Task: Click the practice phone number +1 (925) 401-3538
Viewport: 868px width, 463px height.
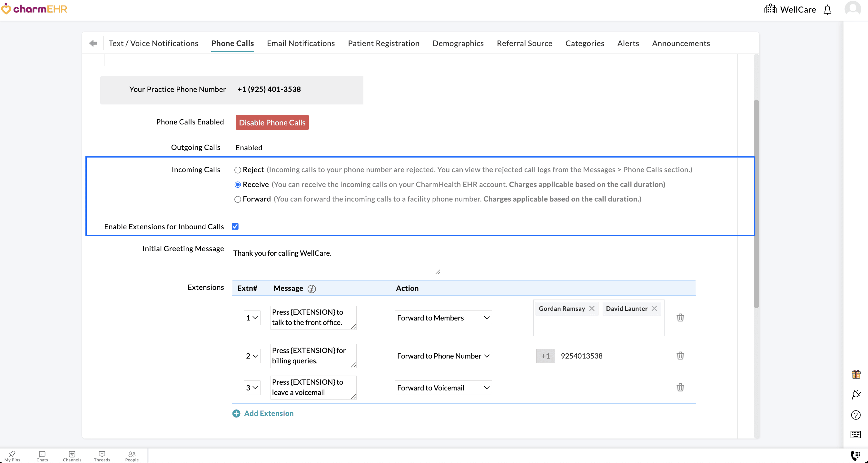Action: click(269, 89)
